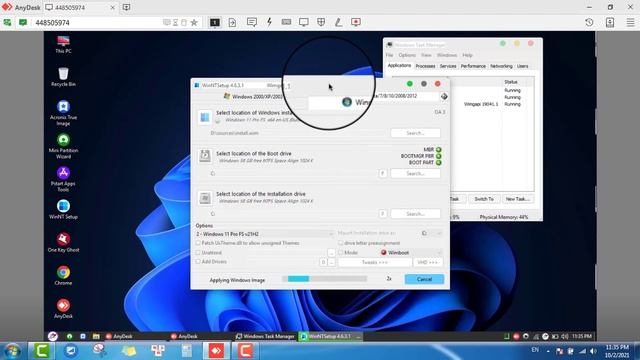Viewport: 640px width, 360px height.
Task: Click Windows Task Manager on remote taskbar
Action: (x=265, y=336)
